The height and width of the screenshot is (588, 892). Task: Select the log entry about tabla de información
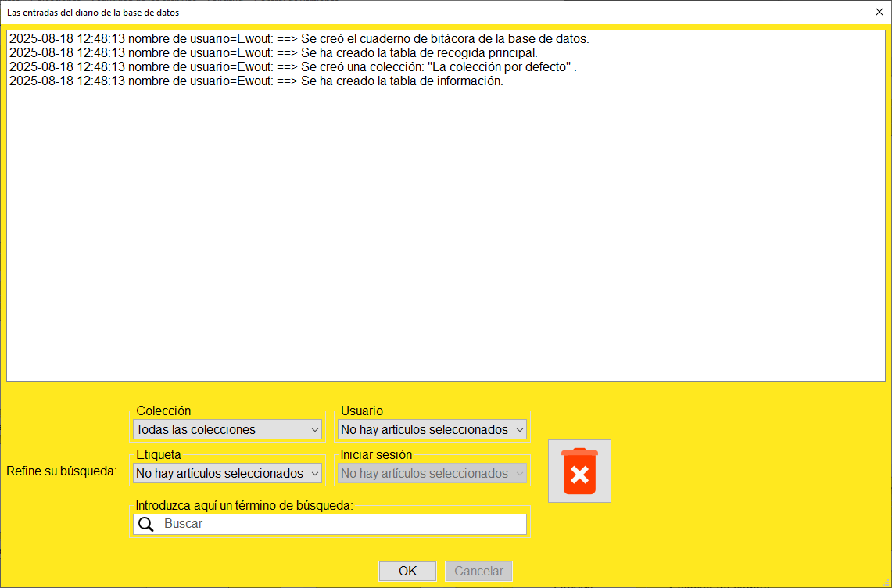(256, 81)
